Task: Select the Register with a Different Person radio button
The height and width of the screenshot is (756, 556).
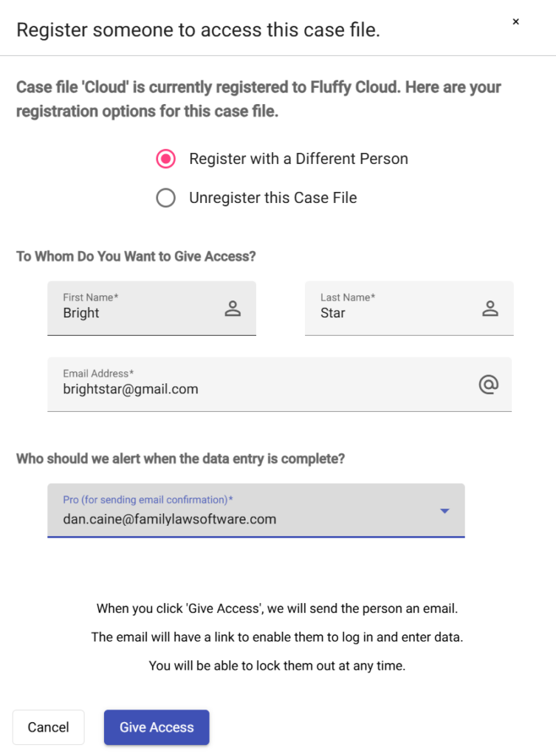Action: [166, 159]
